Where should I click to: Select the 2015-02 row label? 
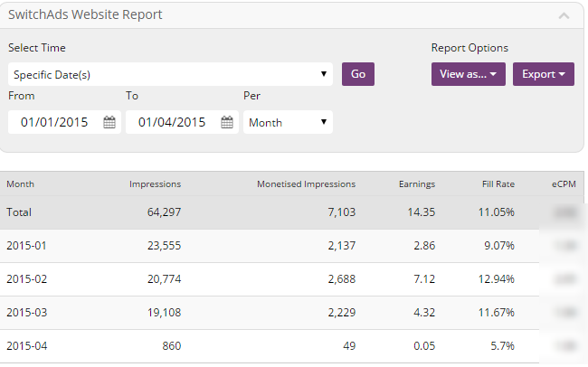(26, 279)
